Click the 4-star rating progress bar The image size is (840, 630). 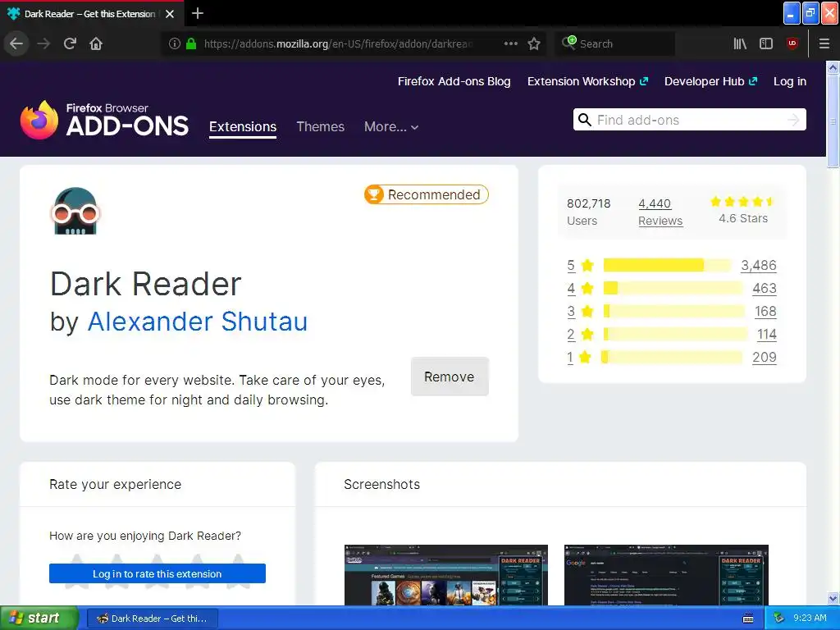673,288
